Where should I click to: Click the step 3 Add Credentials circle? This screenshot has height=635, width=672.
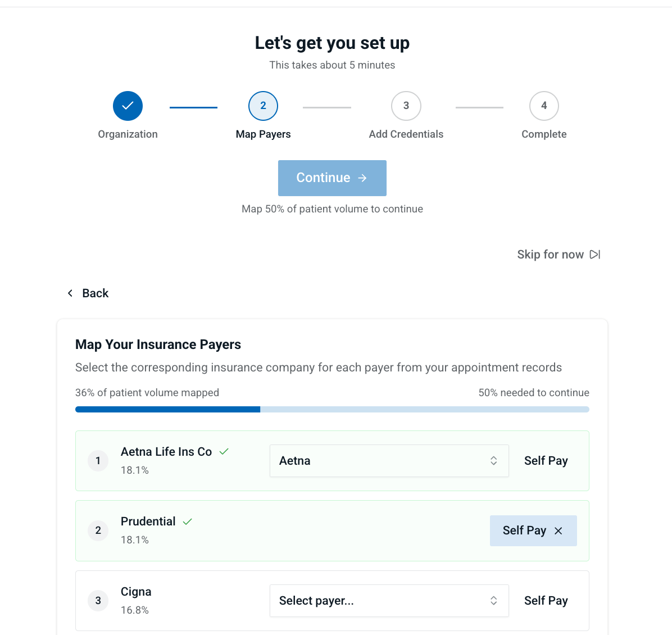pos(406,106)
